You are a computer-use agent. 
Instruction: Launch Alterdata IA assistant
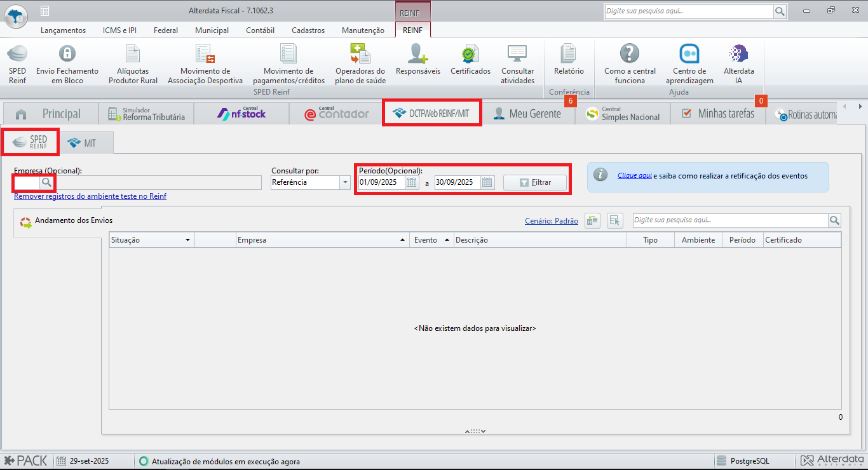[739, 64]
